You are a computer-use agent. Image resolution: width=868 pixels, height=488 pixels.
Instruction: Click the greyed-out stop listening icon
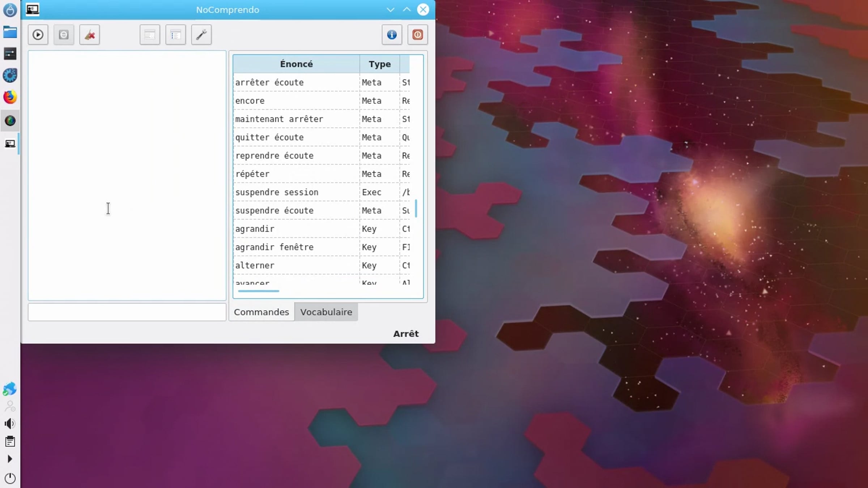pos(64,35)
